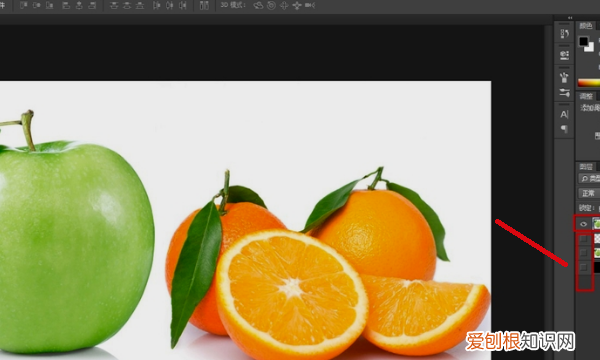The height and width of the screenshot is (360, 600).
Task: Show the third layer with apple thumbnail
Action: [x=583, y=253]
